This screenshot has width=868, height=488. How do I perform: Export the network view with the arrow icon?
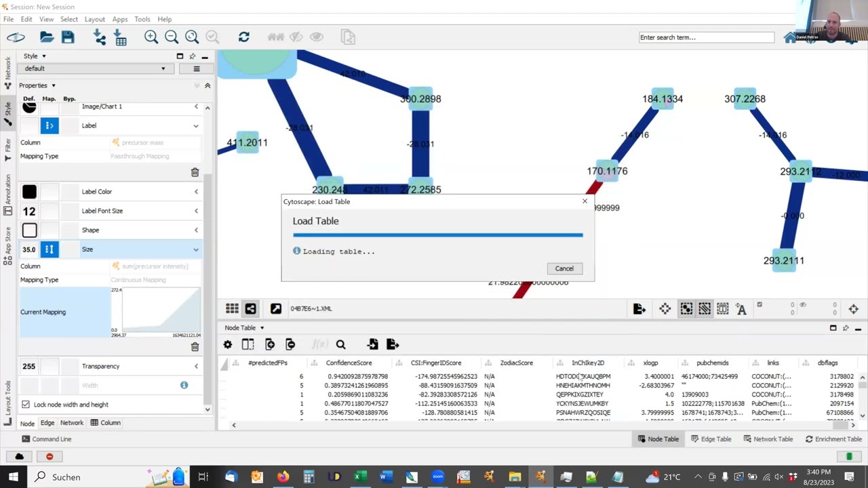[x=639, y=309]
